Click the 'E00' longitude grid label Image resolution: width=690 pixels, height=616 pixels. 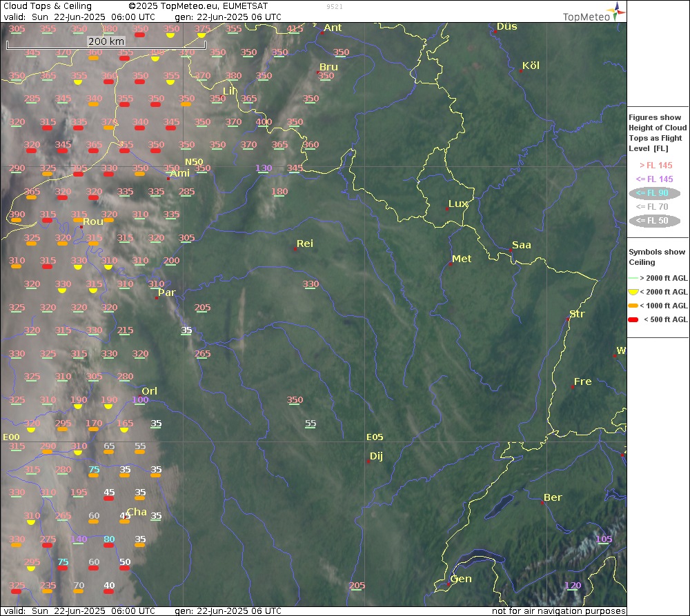[12, 437]
